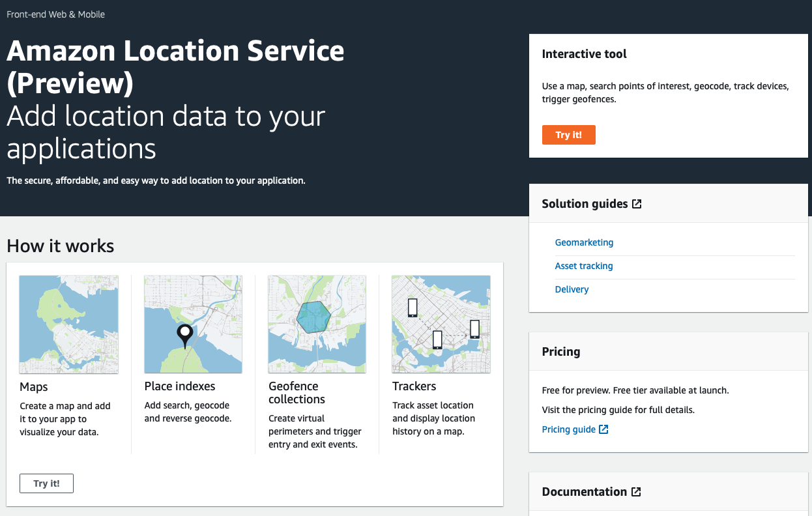Click the Pricing panel heading

[x=561, y=352]
